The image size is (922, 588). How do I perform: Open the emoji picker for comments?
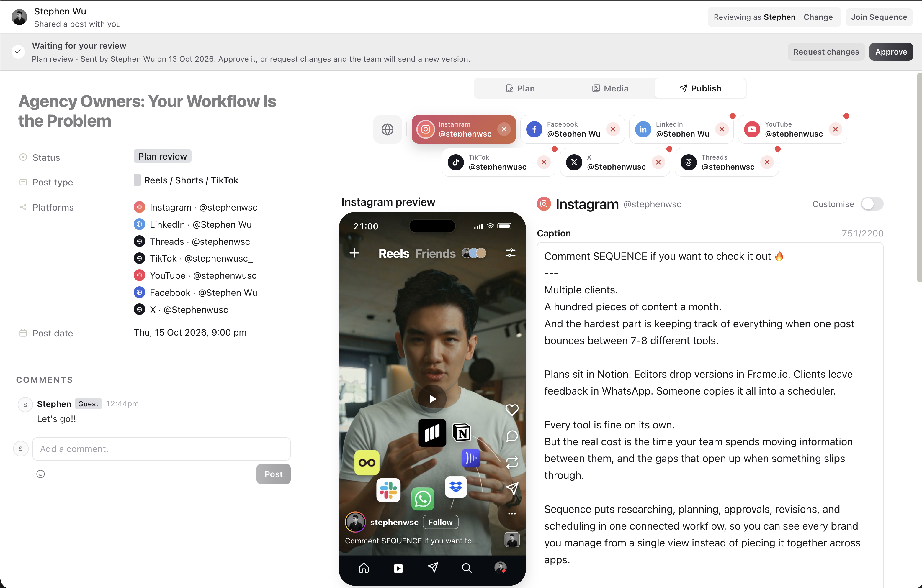click(40, 474)
